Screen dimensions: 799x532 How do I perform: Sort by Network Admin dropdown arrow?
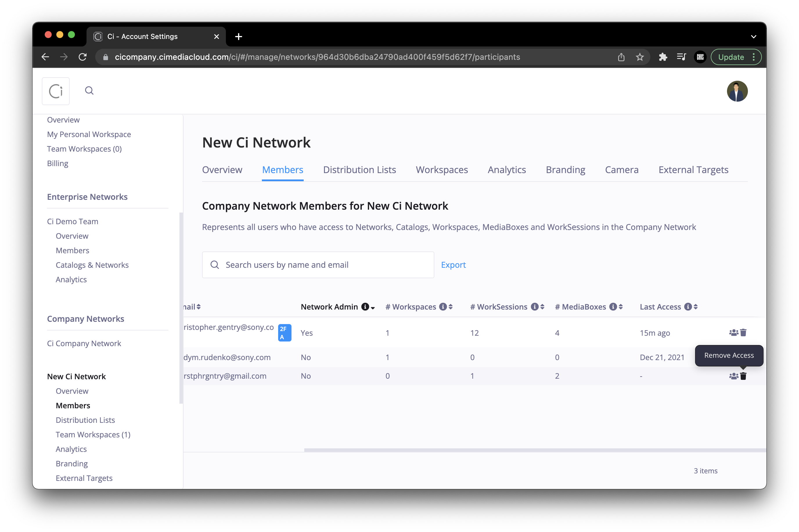point(373,308)
